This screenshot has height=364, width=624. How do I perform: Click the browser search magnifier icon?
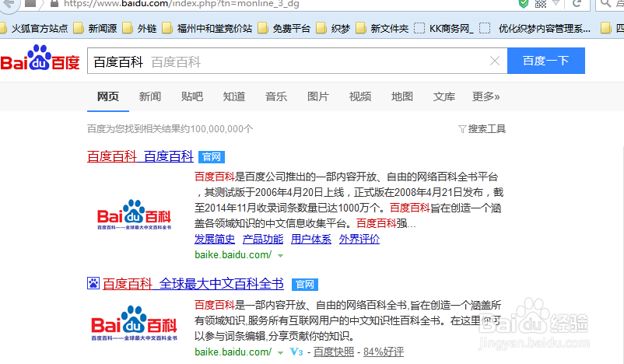[605, 4]
